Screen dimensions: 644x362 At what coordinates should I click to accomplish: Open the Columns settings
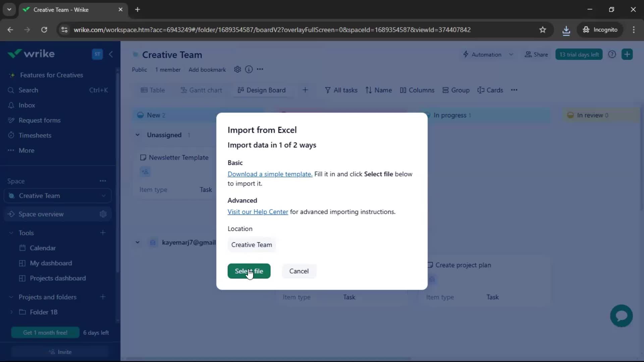click(x=417, y=90)
